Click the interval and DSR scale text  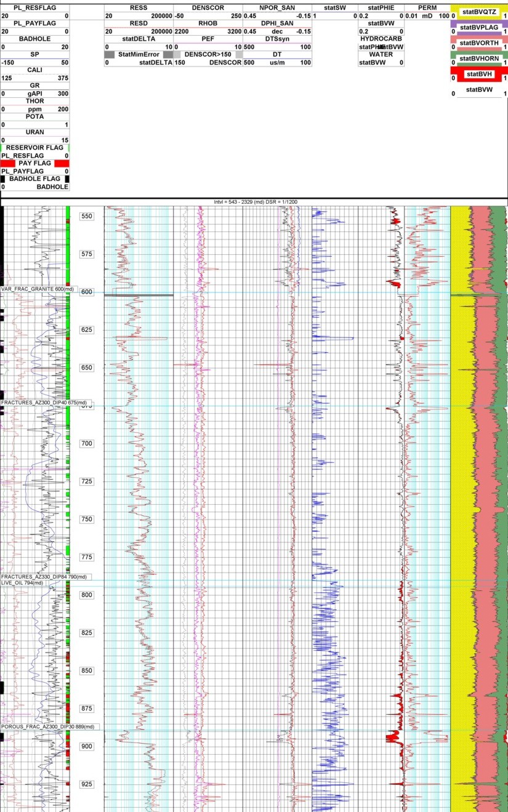(255, 202)
